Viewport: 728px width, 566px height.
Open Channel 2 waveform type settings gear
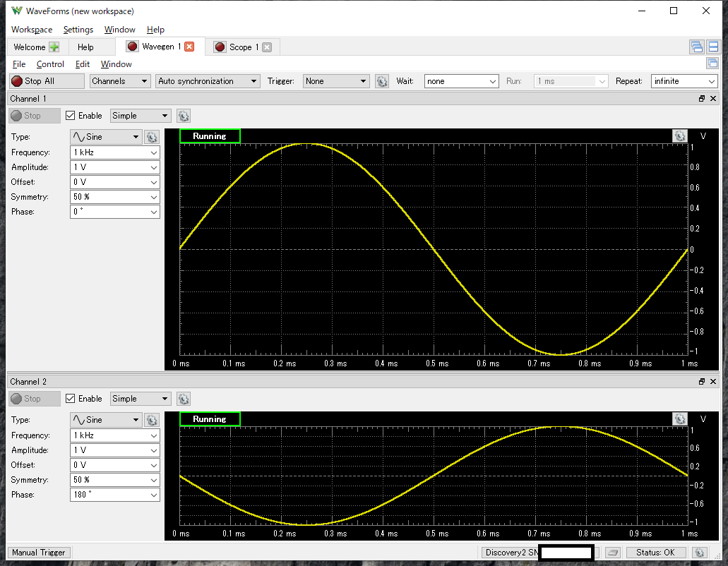[152, 420]
